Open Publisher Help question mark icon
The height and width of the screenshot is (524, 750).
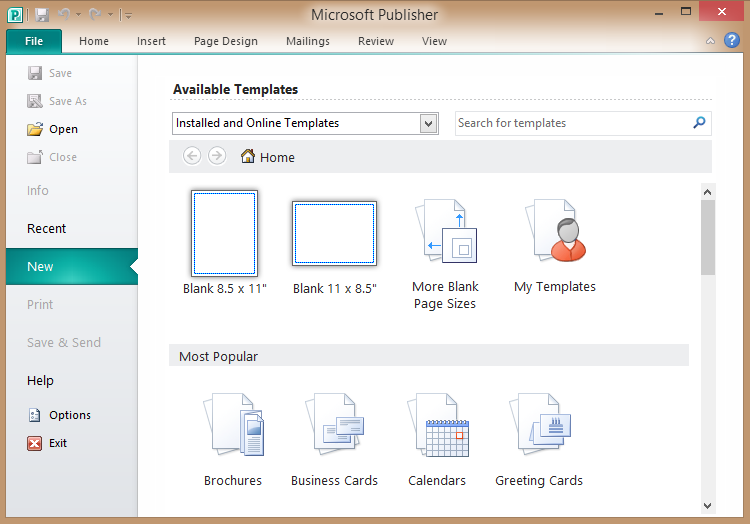tap(732, 40)
